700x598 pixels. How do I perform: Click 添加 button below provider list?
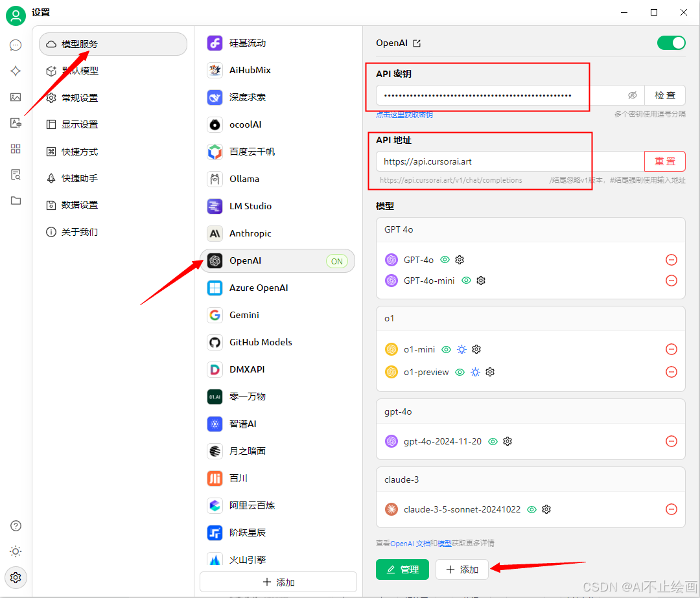(x=278, y=582)
